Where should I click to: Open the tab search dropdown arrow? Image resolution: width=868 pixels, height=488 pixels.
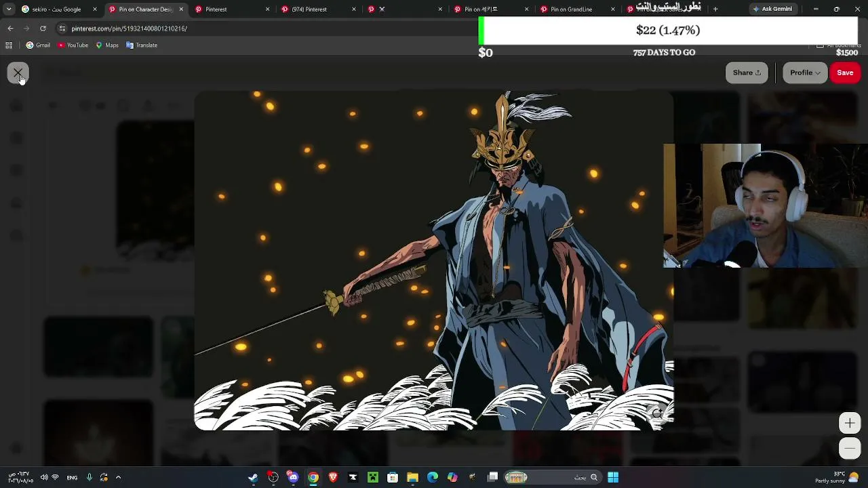point(8,9)
